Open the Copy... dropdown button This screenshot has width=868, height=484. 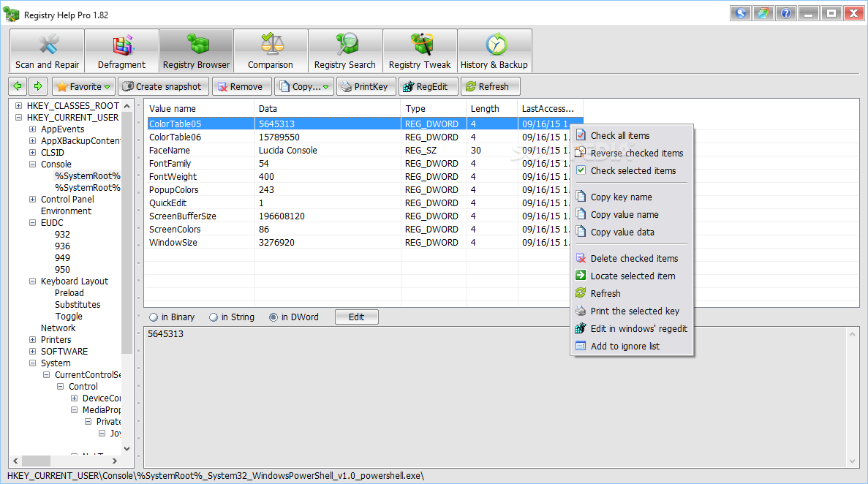[x=304, y=86]
